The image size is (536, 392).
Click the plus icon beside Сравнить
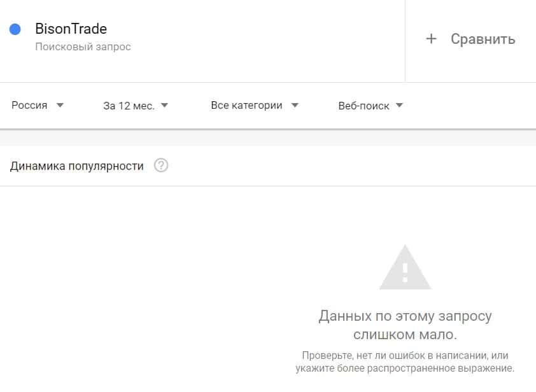tap(432, 39)
